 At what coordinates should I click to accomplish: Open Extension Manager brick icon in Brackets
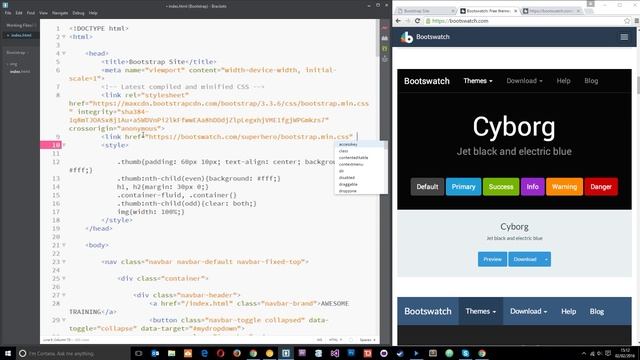point(384,38)
